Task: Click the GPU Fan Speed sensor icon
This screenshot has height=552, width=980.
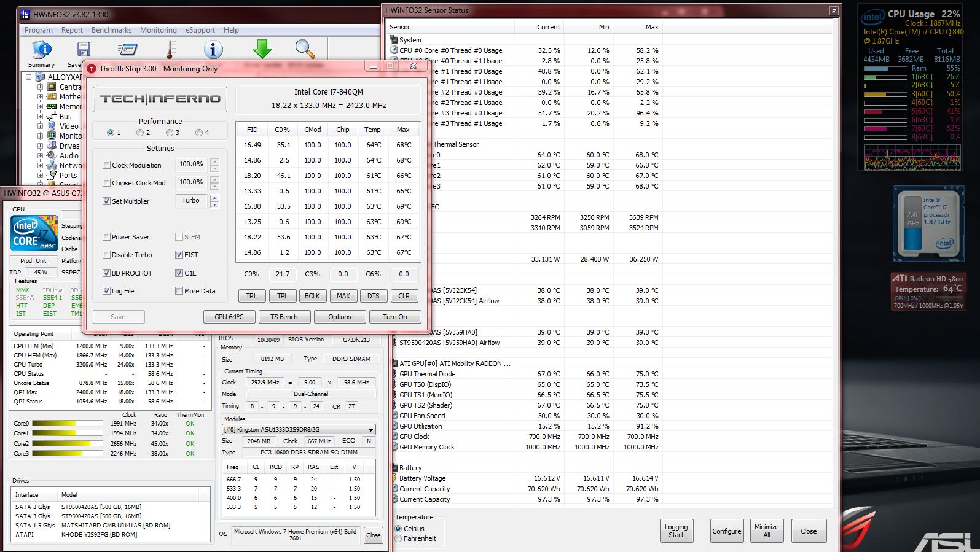Action: 394,415
